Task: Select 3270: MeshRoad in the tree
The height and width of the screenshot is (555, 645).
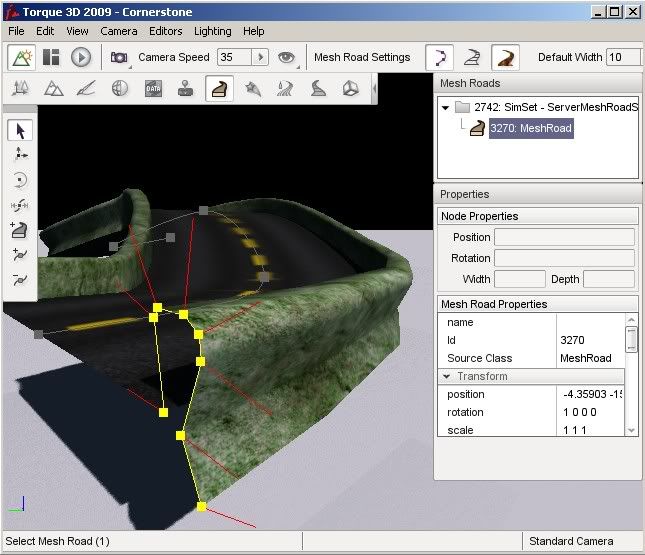Action: coord(530,128)
